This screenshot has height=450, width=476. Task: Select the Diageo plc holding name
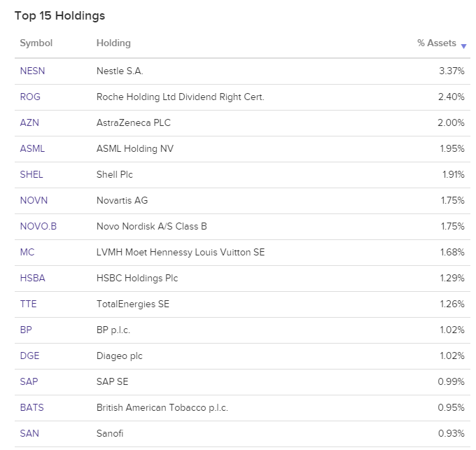point(119,356)
